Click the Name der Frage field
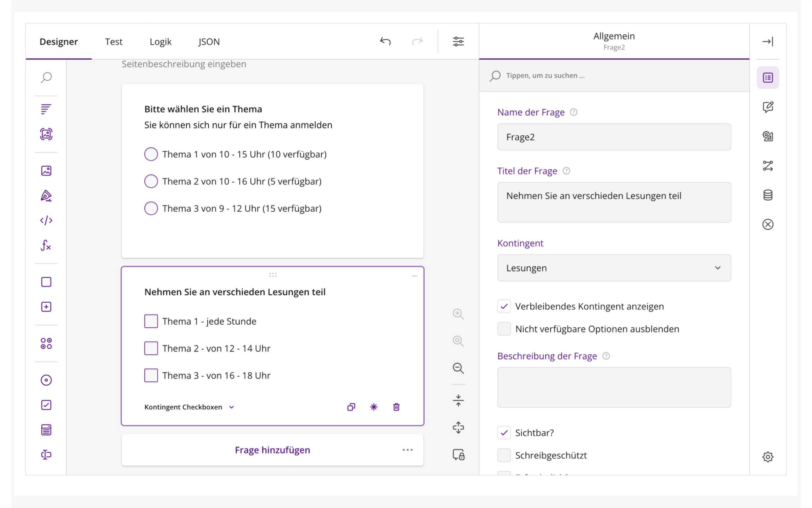This screenshot has height=508, width=812. click(x=614, y=137)
